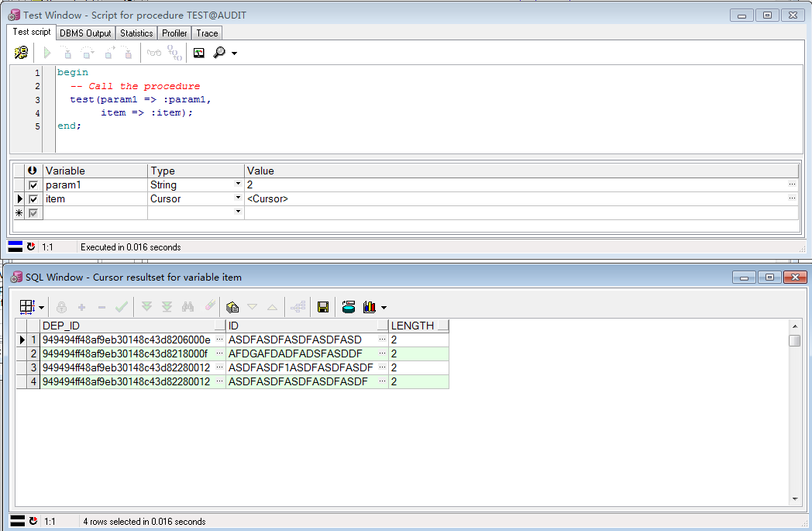Click the select grid cells icon
Image resolution: width=812 pixels, height=531 pixels.
click(x=26, y=307)
